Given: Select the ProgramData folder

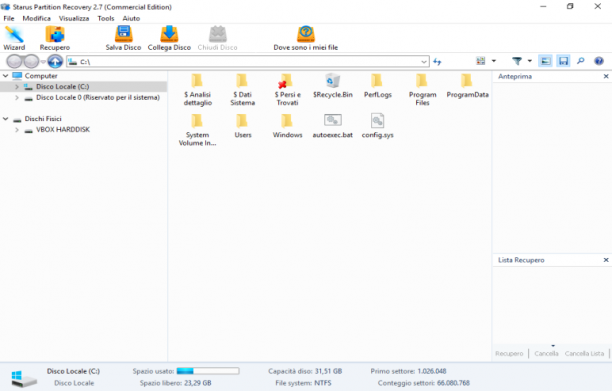Looking at the screenshot, I should 467,86.
